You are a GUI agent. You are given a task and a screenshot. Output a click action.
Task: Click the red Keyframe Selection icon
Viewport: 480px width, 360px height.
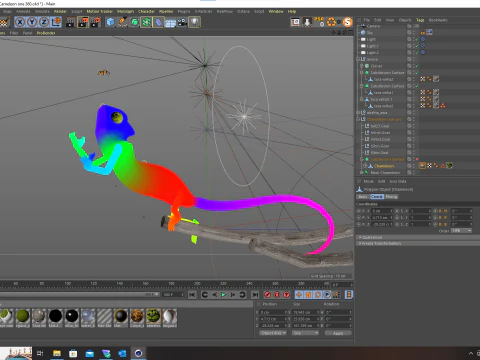click(287, 295)
